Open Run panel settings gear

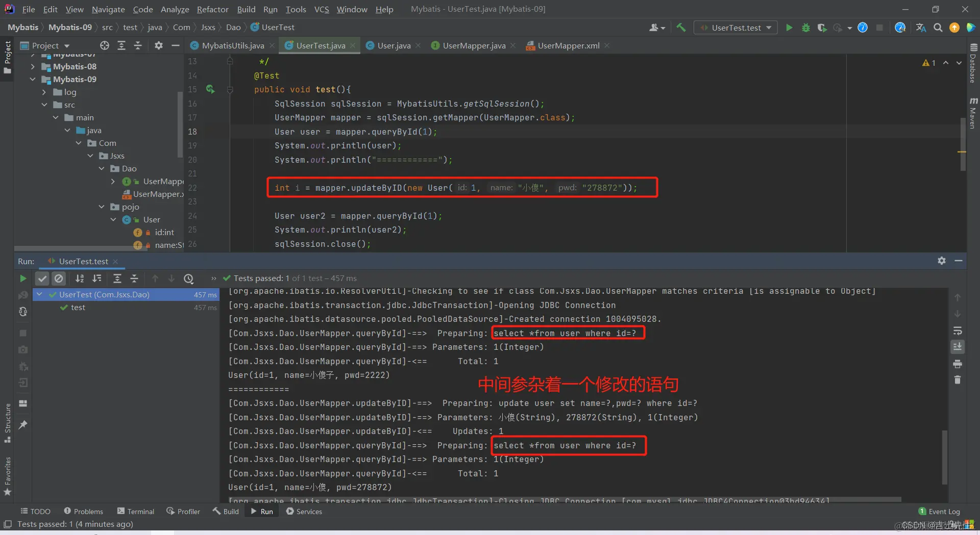tap(942, 261)
